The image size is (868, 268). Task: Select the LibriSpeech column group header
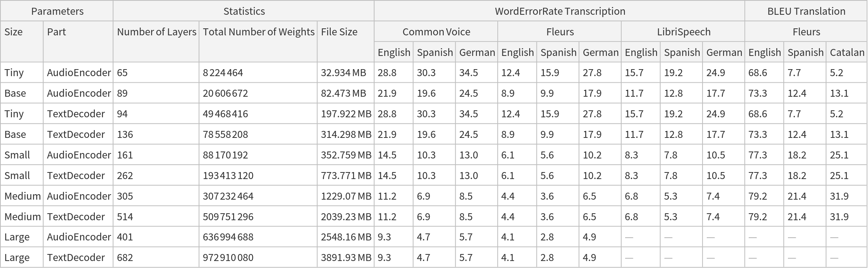coord(683,32)
